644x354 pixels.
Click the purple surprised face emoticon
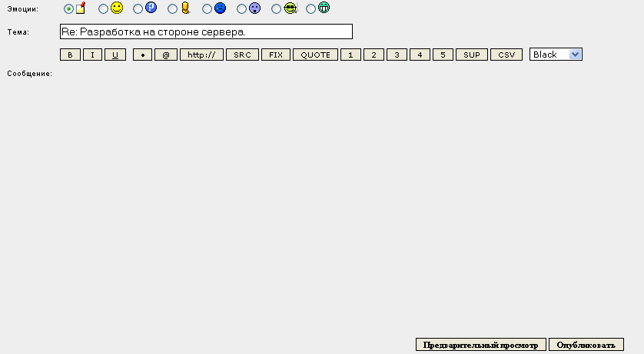pyautogui.click(x=254, y=8)
